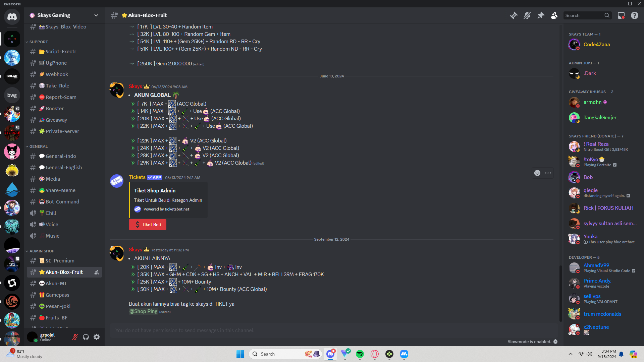Open the ETERNAL server icon
The height and width of the screenshot is (362, 644).
tap(12, 133)
